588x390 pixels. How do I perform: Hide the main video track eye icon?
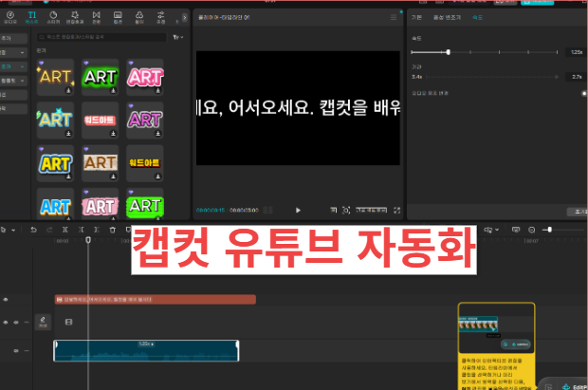pos(6,323)
